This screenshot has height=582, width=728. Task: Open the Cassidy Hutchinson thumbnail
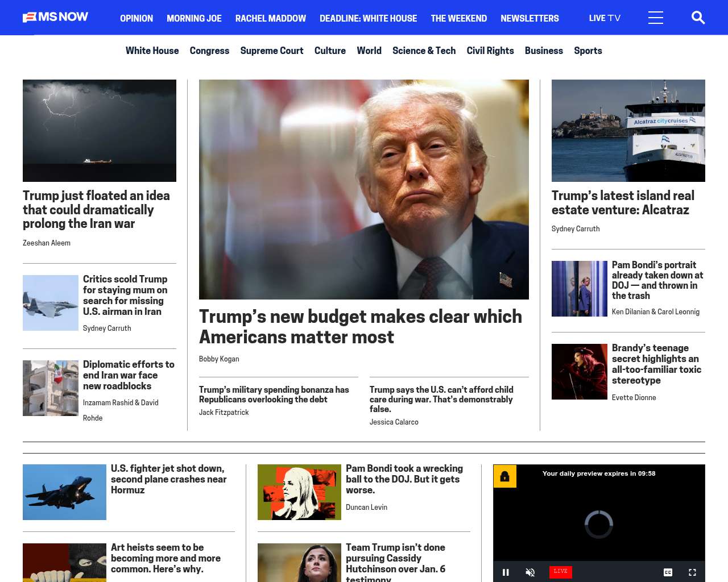(299, 563)
